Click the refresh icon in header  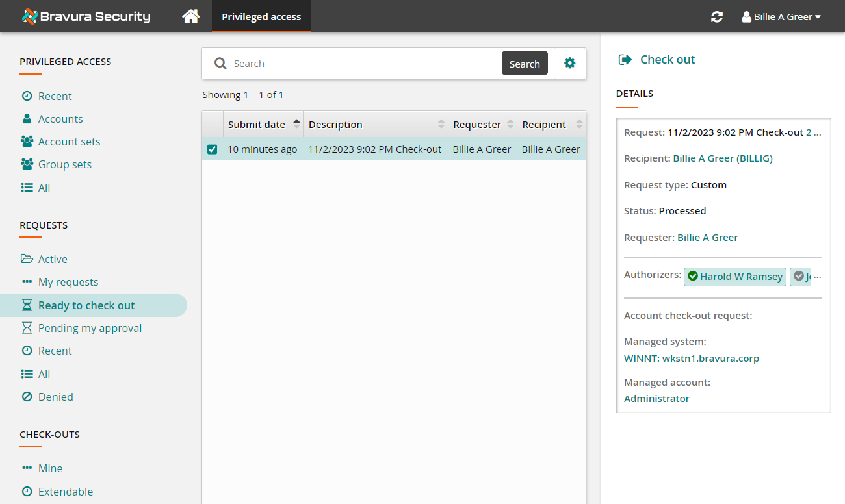(x=717, y=17)
